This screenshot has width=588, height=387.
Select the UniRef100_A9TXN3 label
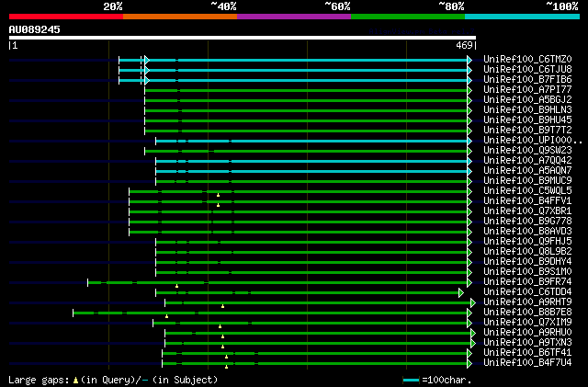(527, 343)
